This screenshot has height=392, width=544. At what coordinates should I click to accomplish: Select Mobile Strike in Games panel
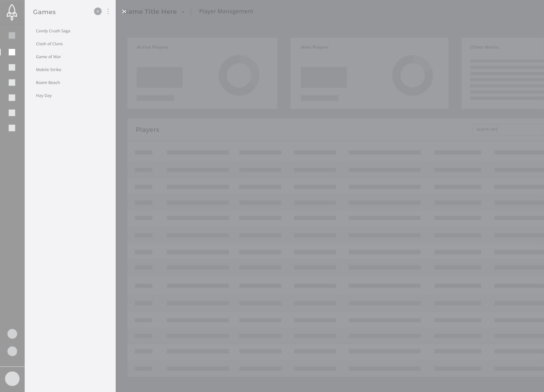click(49, 70)
